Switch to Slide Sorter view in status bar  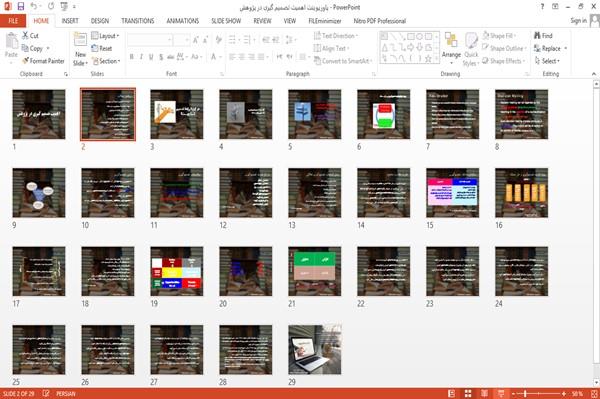pos(468,394)
